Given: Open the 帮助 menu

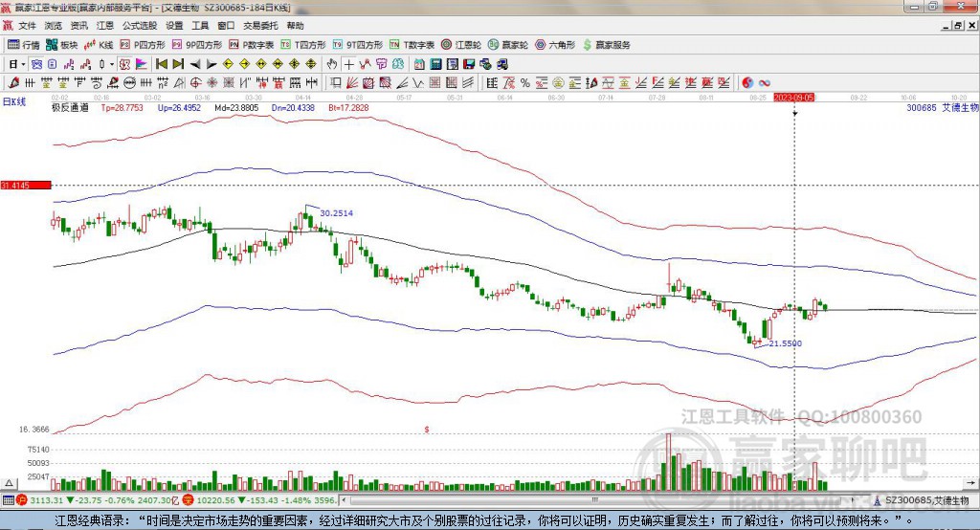Looking at the screenshot, I should [x=295, y=26].
